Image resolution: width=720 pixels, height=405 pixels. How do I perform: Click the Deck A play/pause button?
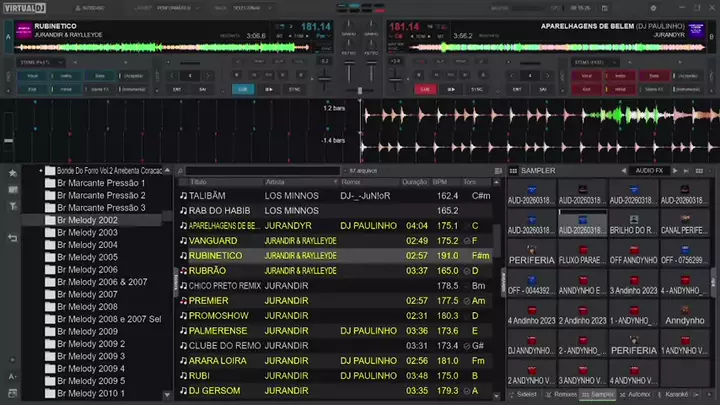[x=269, y=89]
